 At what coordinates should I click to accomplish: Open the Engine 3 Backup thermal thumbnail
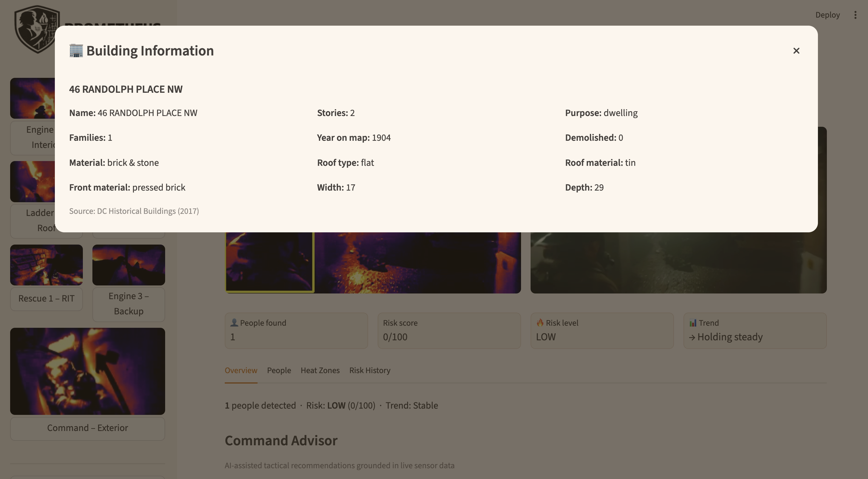coord(128,265)
